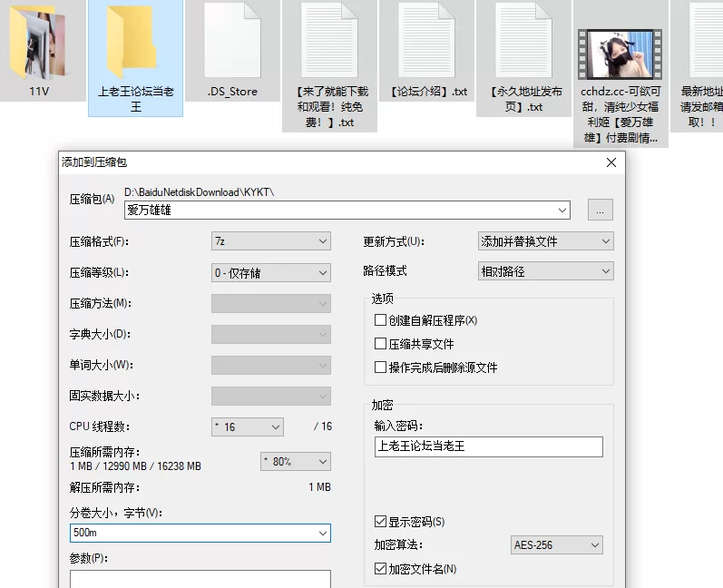Click the .DS_Store file name label
The image size is (723, 588).
tap(232, 92)
